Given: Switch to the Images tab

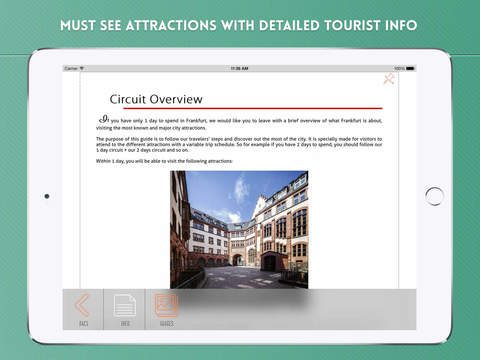Looking at the screenshot, I should (166, 309).
